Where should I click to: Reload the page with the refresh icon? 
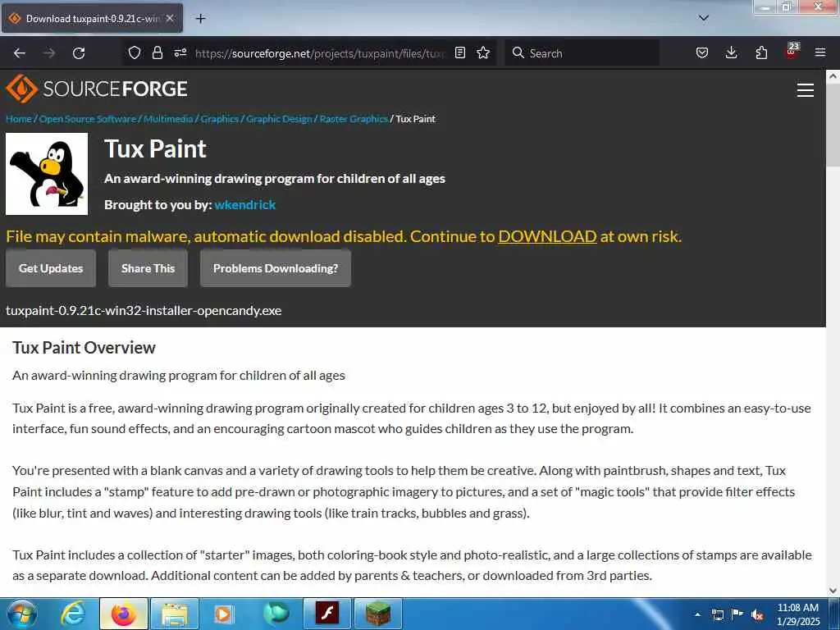79,53
